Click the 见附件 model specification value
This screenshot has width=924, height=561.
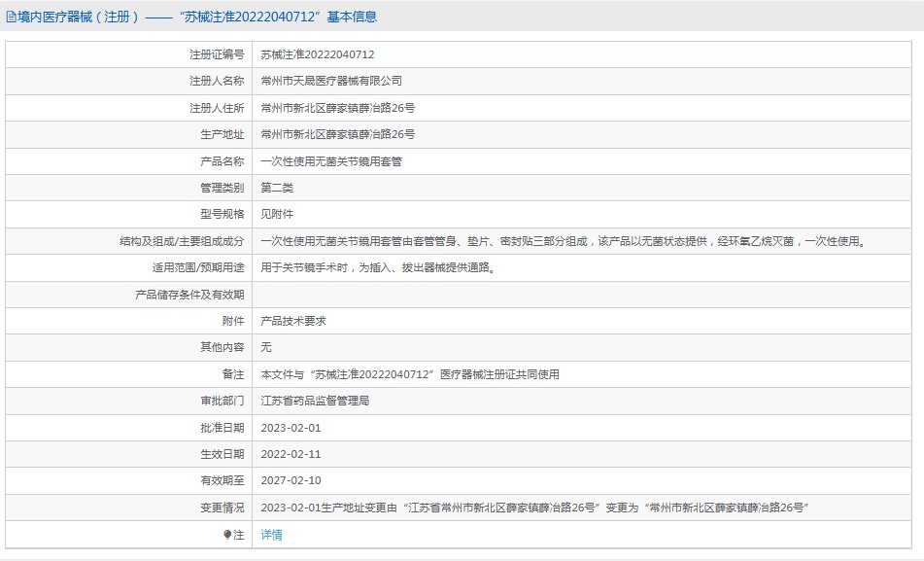pyautogui.click(x=277, y=214)
